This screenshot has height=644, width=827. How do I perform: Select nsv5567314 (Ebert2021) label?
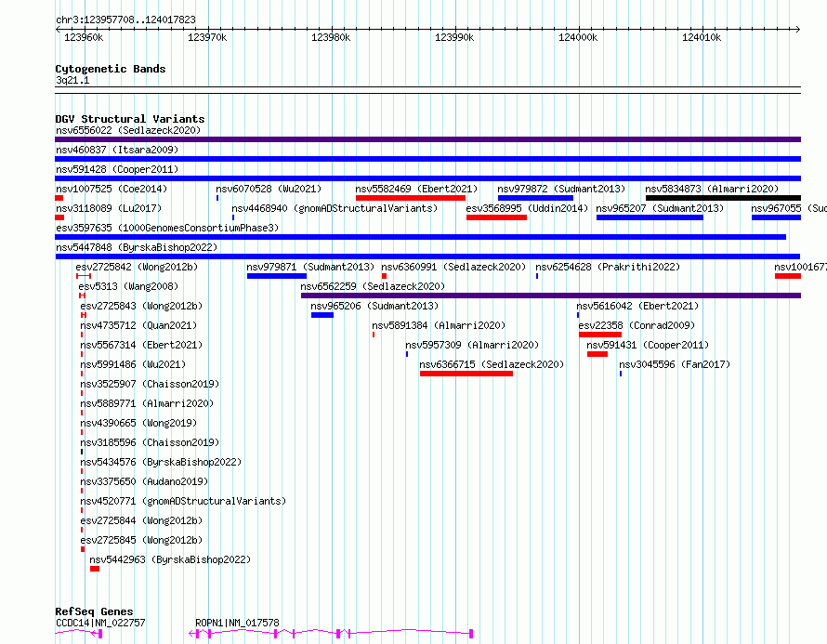click(141, 345)
